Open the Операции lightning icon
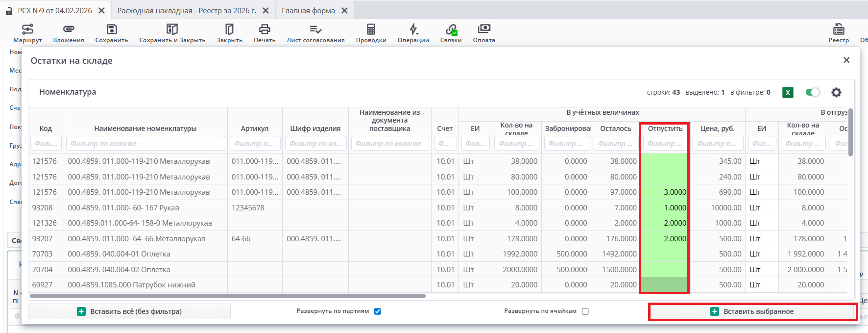 [x=413, y=33]
